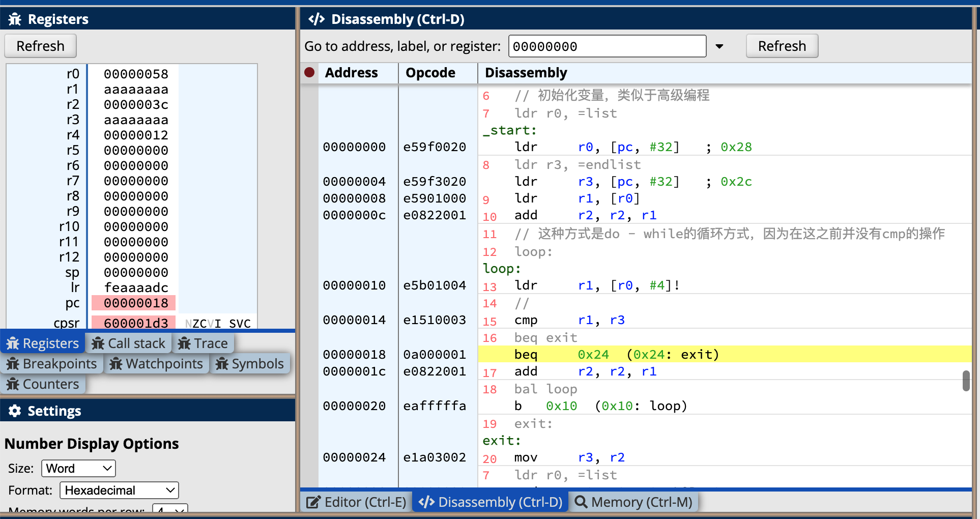Screen dimensions: 980x519
Task: Open the Symbols tab
Action: [x=250, y=364]
